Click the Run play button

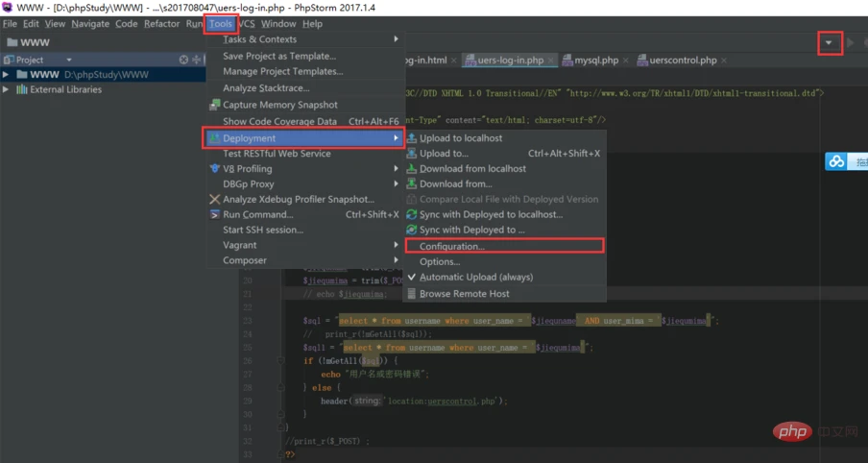(851, 42)
